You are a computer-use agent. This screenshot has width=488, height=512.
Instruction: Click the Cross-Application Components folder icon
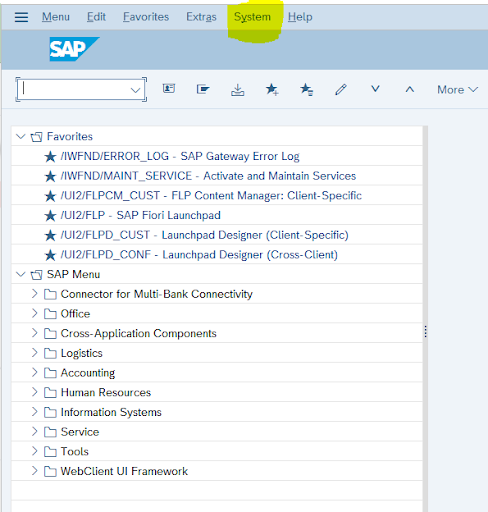(50, 334)
